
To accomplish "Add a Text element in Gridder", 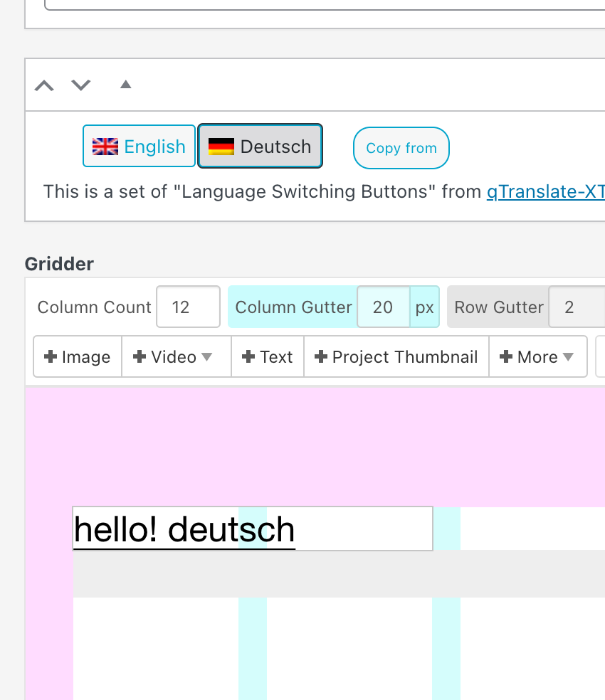I will pos(267,356).
